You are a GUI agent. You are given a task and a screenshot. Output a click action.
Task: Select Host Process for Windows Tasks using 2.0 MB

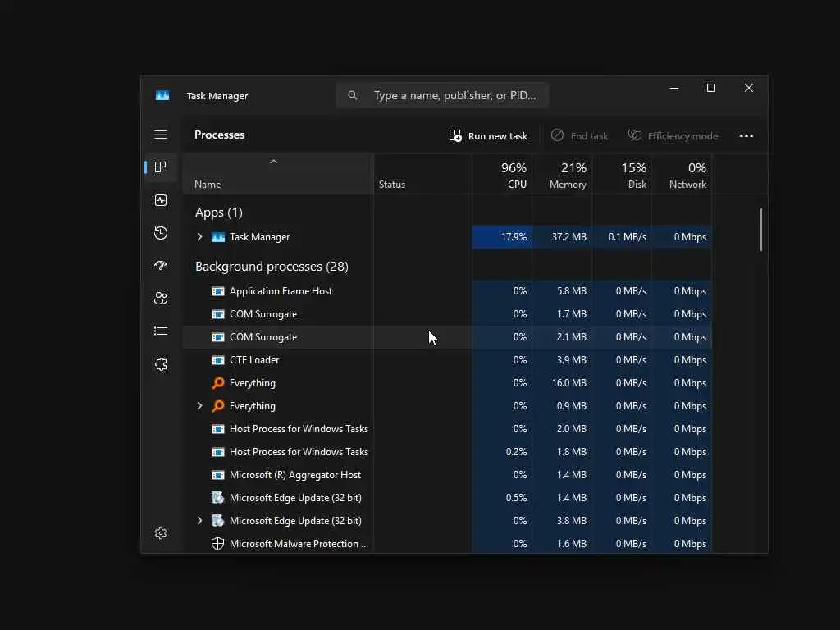point(447,429)
